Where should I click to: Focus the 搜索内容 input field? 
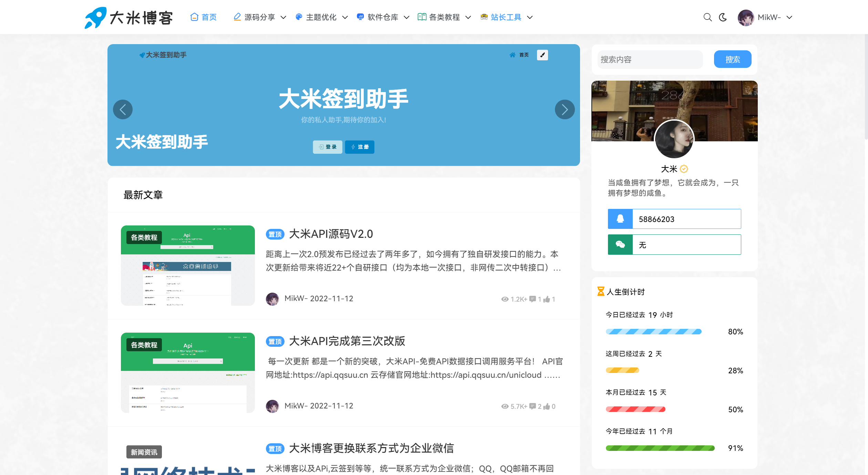(650, 60)
